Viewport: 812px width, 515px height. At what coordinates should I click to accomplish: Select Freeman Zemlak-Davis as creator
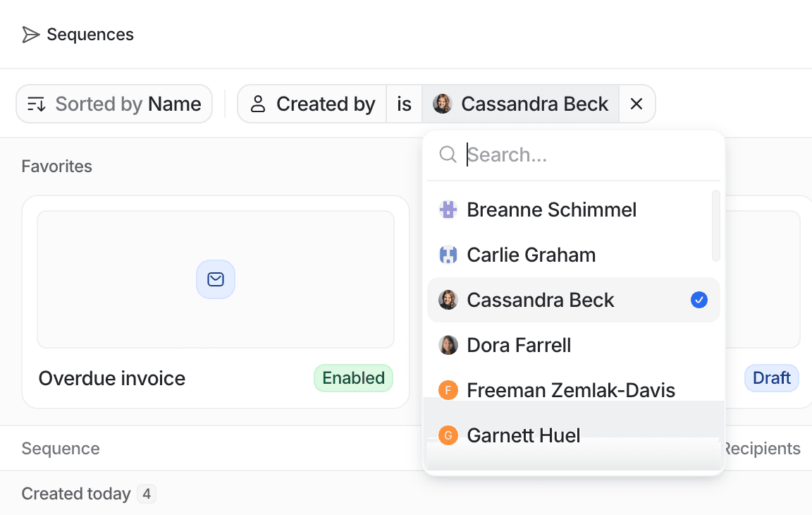tap(573, 390)
